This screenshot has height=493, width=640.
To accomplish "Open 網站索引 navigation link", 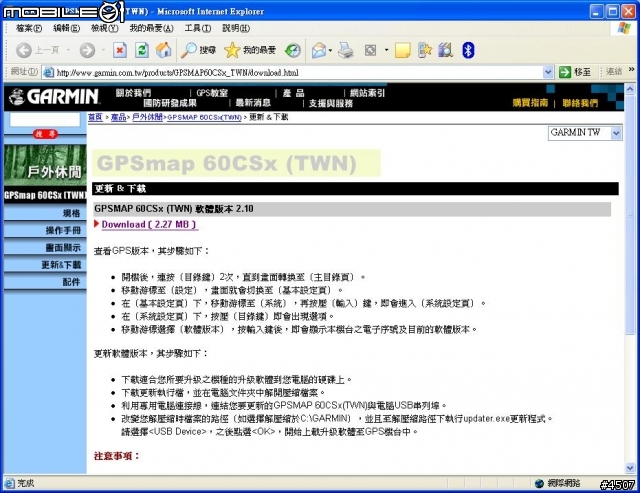I will tap(367, 93).
